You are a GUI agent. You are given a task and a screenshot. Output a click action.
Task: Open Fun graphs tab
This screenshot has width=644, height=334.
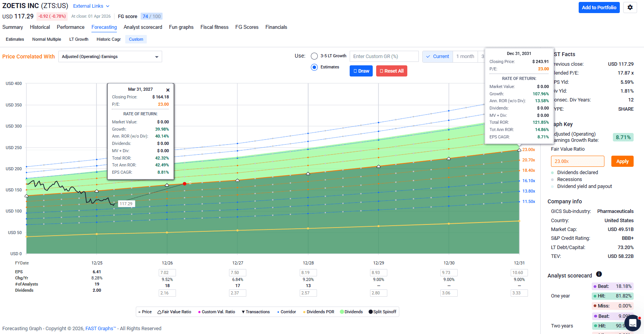coord(181,27)
